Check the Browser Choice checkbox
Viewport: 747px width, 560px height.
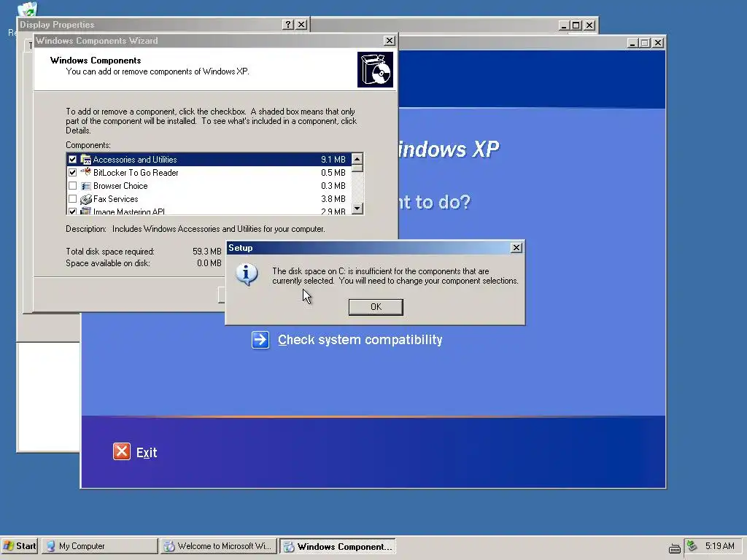[x=72, y=186]
